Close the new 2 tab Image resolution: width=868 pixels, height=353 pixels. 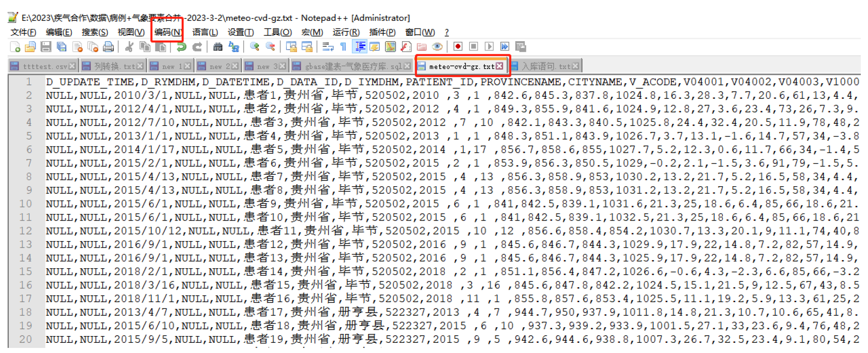pos(235,66)
